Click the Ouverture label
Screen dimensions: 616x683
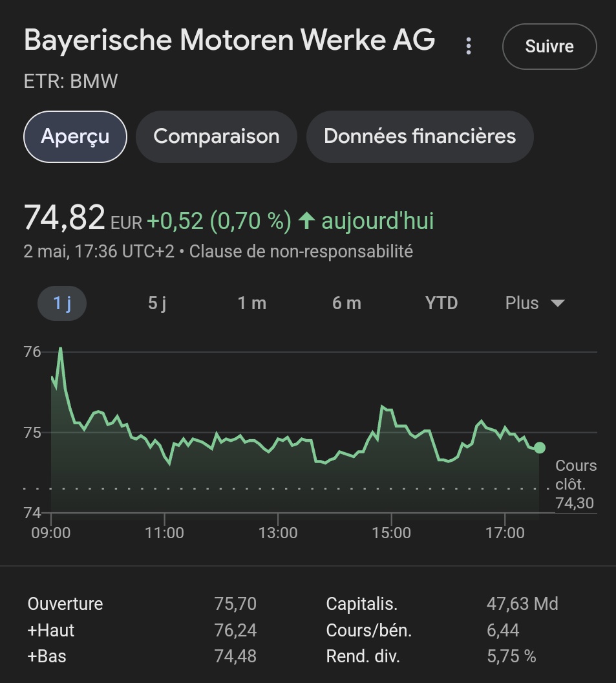tap(65, 604)
